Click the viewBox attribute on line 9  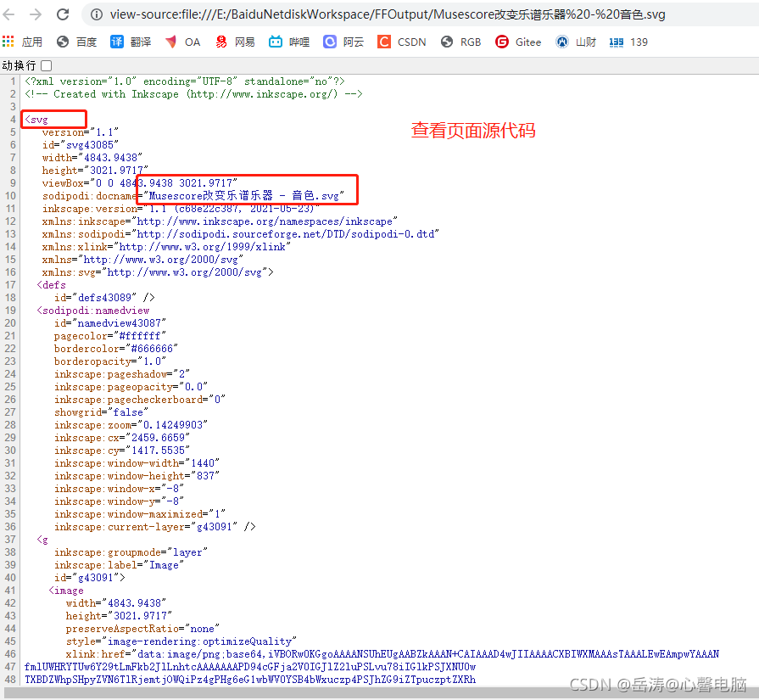pyautogui.click(x=140, y=183)
